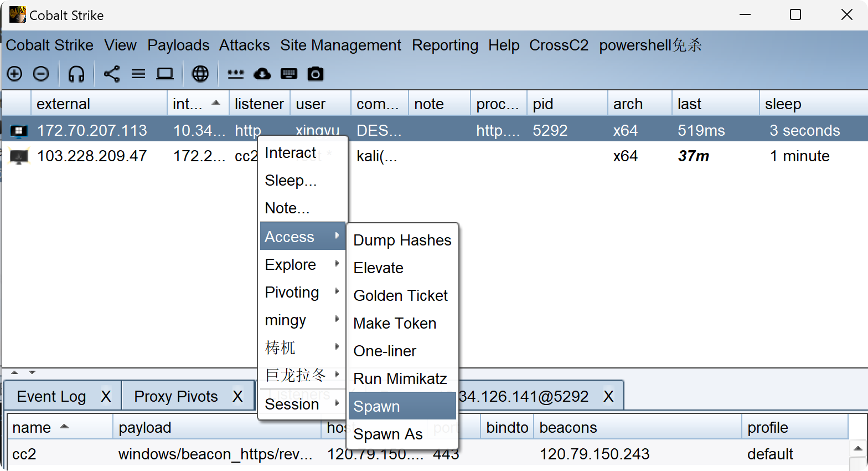Expand the Explore submenu
The width and height of the screenshot is (868, 471).
pos(303,264)
